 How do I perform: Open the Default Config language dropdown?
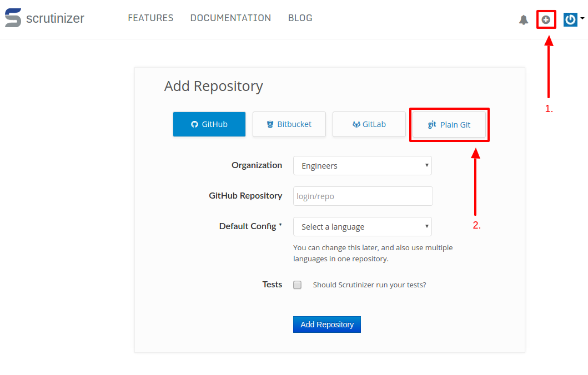(x=362, y=227)
